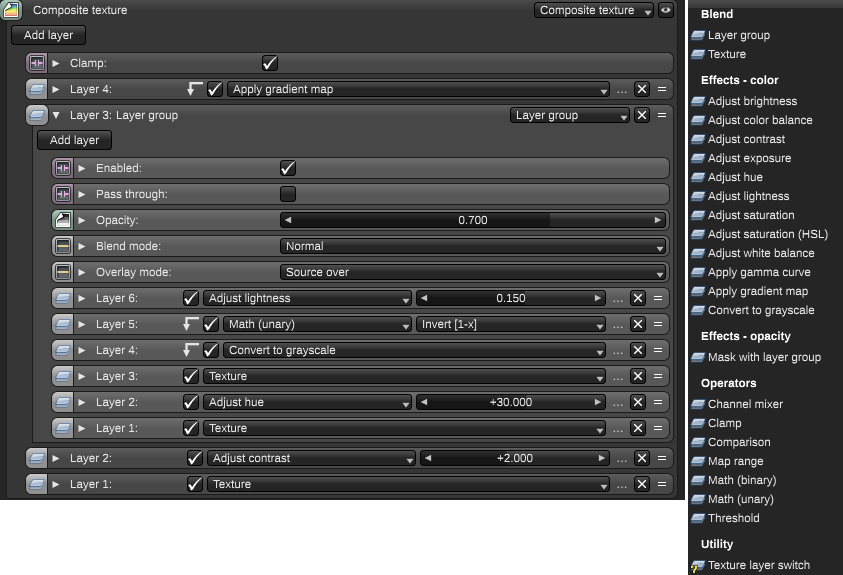Click the Pass through row parameter icon
Screen dimensions: 843x575
pos(62,193)
